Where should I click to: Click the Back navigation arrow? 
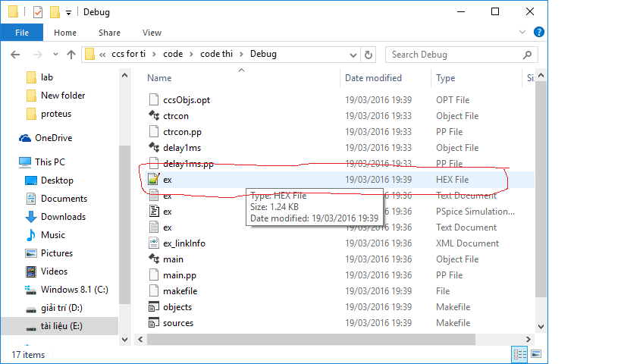[16, 55]
